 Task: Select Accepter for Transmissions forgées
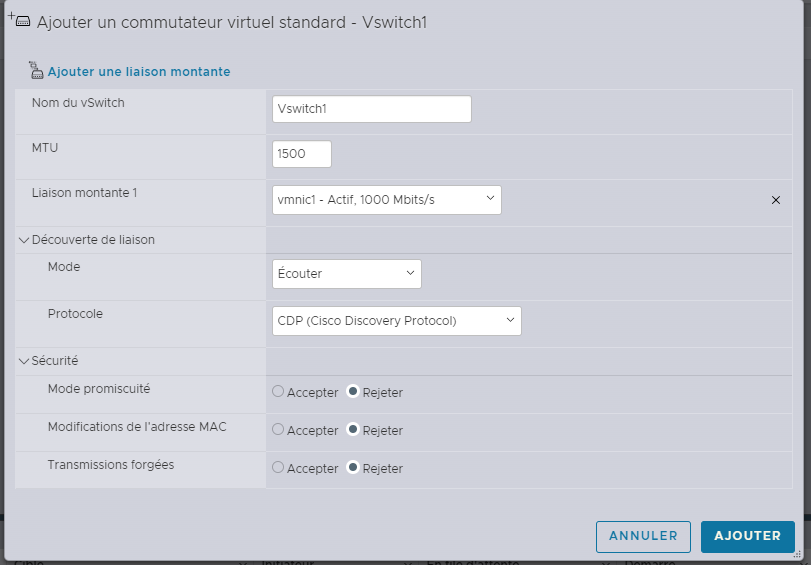(279, 468)
